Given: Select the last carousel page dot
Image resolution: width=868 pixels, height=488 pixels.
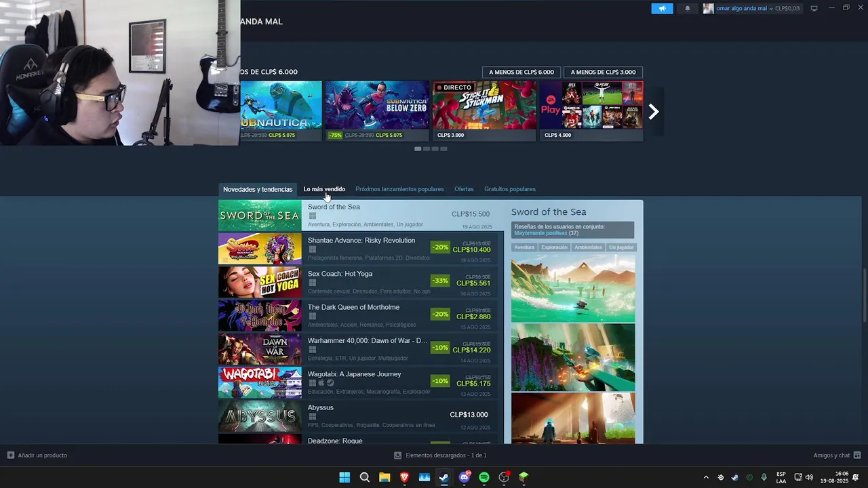Looking at the screenshot, I should (443, 148).
